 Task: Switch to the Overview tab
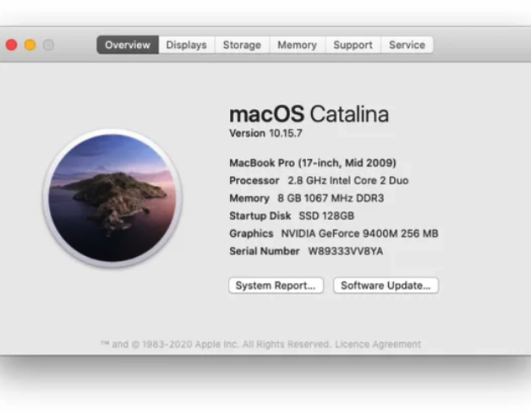click(x=128, y=45)
